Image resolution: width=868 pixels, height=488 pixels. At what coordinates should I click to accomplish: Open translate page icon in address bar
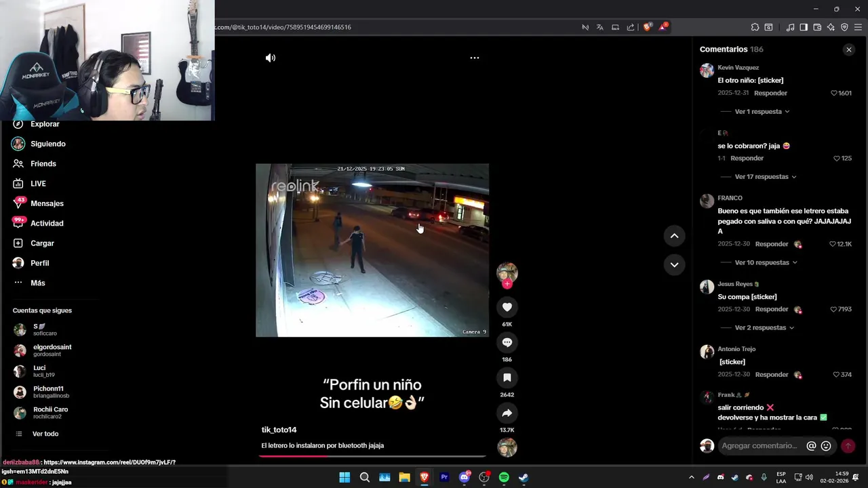click(x=600, y=27)
